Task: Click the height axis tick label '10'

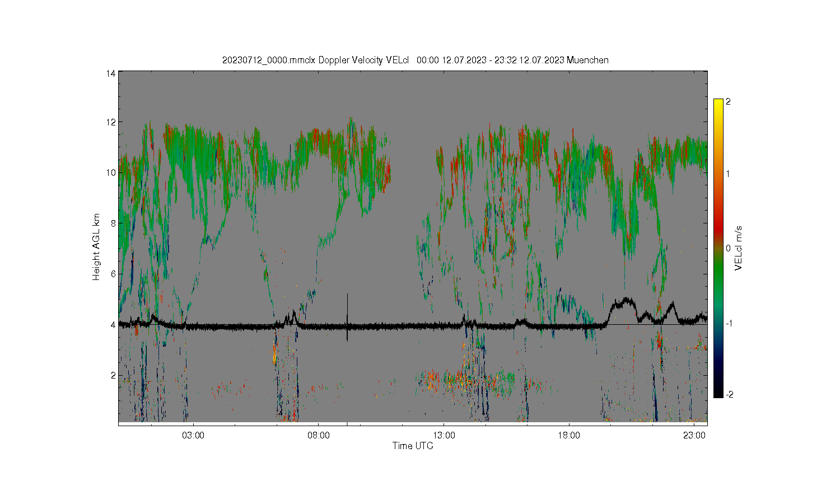Action: tap(111, 172)
